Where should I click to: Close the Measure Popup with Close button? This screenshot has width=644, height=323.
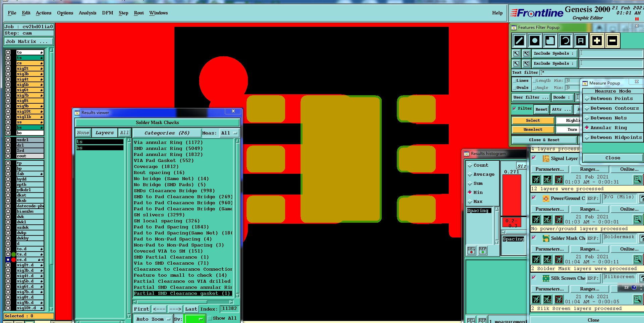click(613, 158)
